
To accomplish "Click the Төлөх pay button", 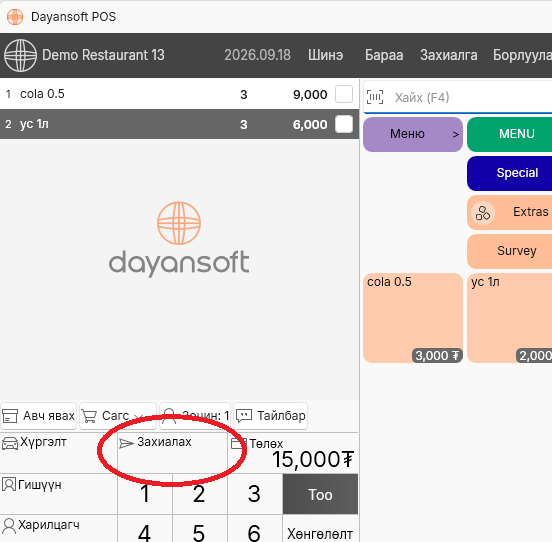I will (x=293, y=453).
